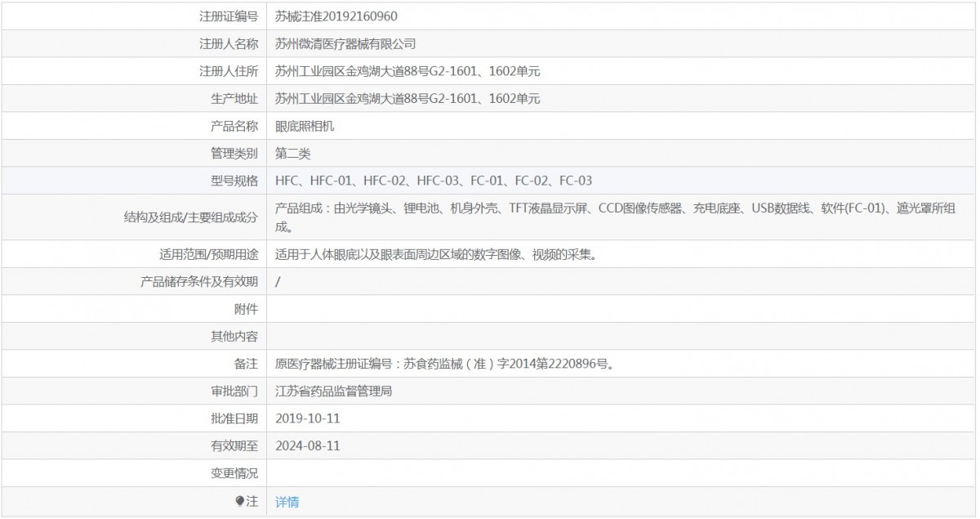Select model list starting with HFC、HFC-01
The image size is (980, 519).
[434, 181]
